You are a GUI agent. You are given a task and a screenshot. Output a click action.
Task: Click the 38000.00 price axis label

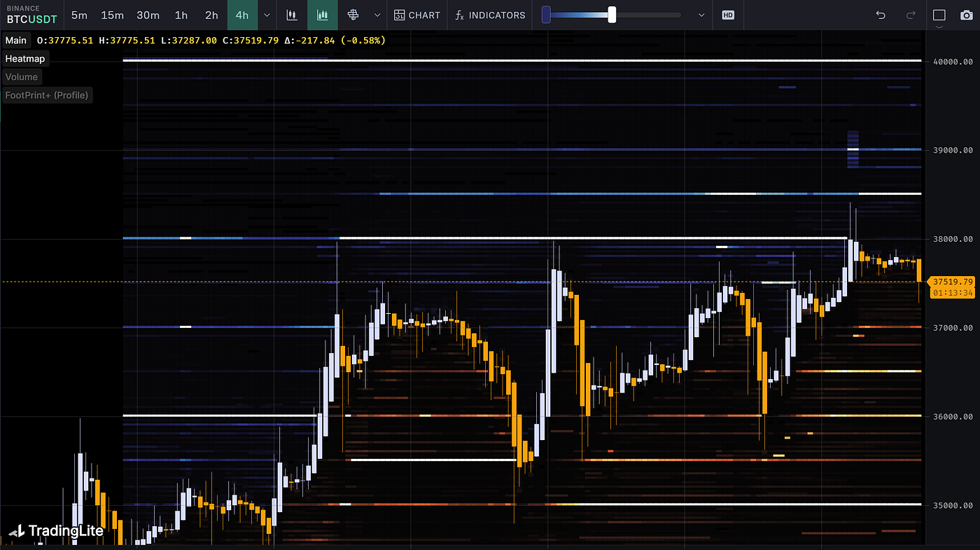(x=953, y=239)
